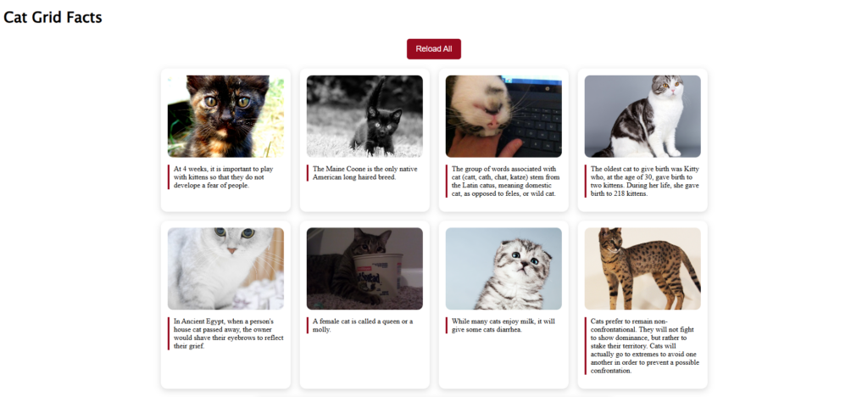Click the milk and diarrhea fact

point(504,325)
